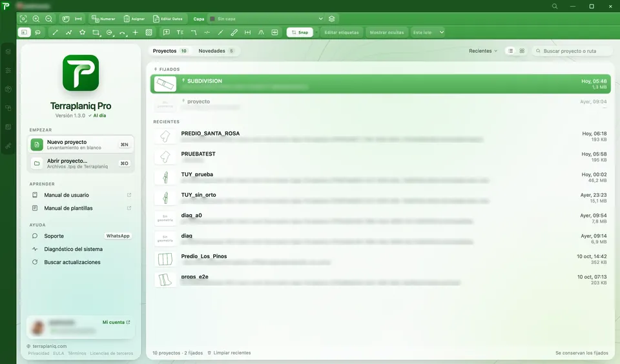This screenshot has width=620, height=364.
Task: Select the lasso selection tool
Action: click(38, 32)
